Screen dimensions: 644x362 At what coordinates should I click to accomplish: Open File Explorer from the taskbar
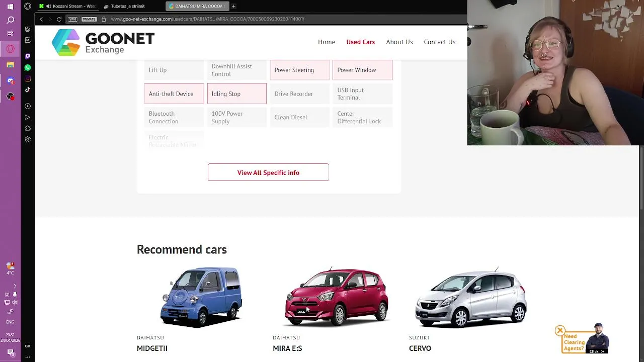10,65
